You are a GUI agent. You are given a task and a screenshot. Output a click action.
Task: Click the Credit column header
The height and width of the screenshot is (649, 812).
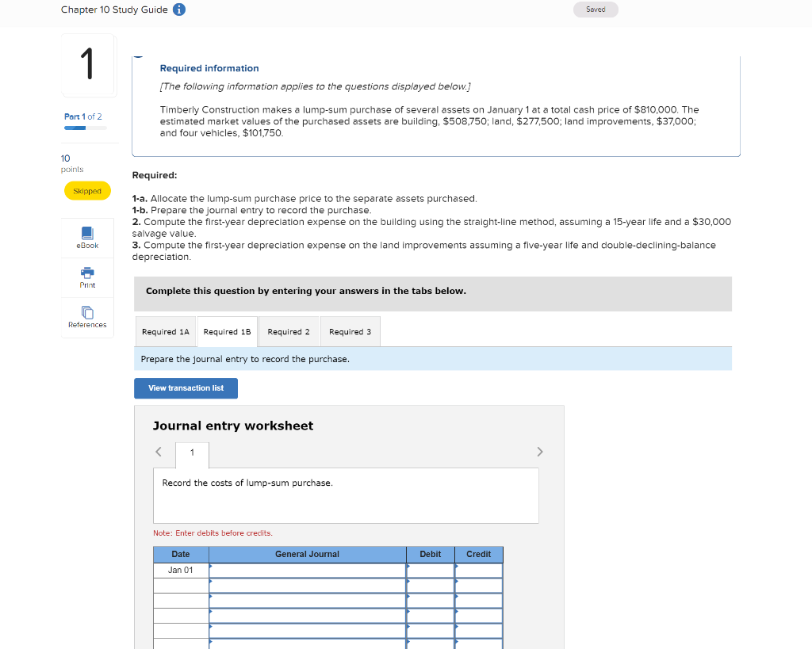[479, 554]
